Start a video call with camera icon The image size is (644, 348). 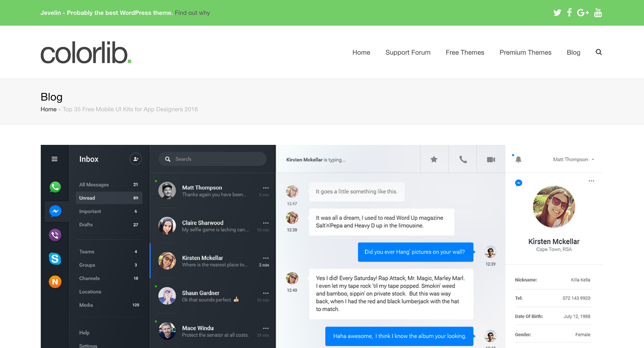[491, 160]
